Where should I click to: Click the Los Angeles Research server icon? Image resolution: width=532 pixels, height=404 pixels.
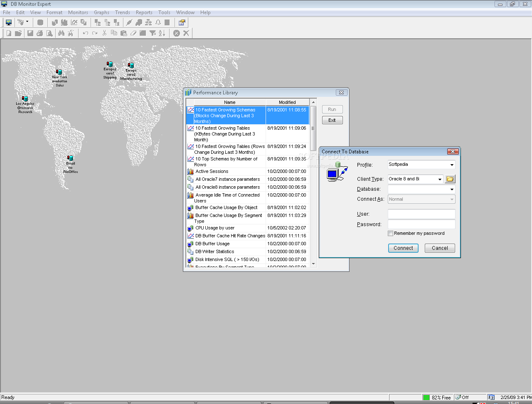tap(25, 99)
